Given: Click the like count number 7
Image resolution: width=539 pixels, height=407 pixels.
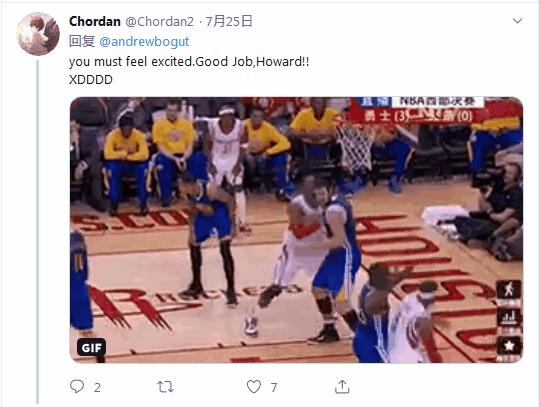Looking at the screenshot, I should (274, 387).
